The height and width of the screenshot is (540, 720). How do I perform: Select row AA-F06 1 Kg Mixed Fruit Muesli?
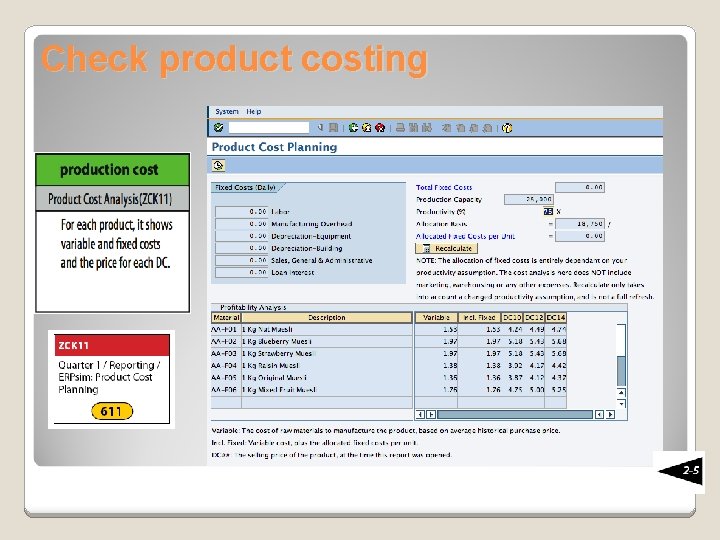tap(388, 390)
